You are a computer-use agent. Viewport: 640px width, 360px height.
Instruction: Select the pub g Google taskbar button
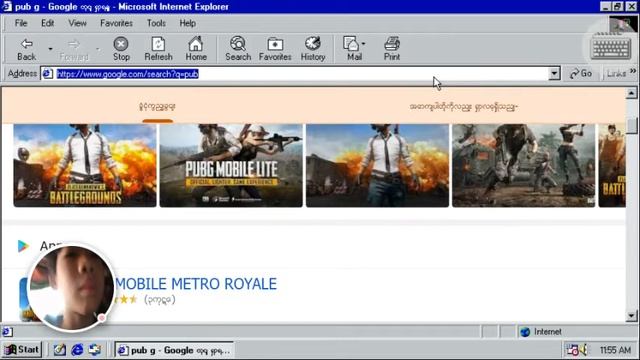174,350
